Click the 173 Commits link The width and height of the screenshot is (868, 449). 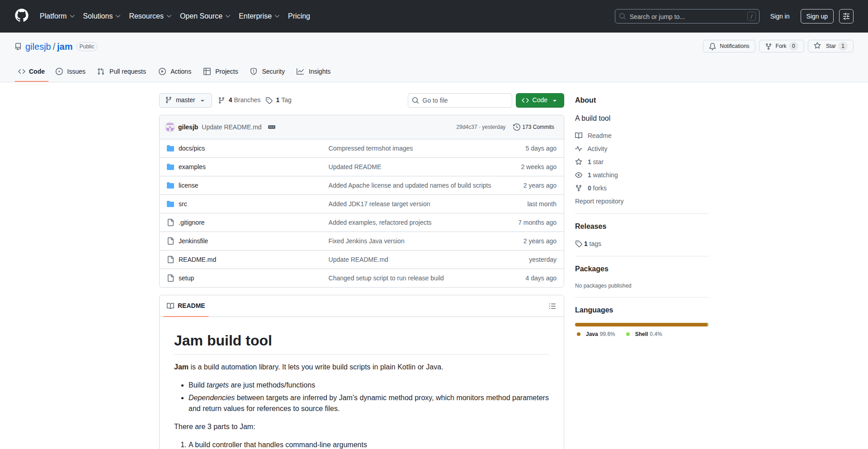(x=538, y=127)
